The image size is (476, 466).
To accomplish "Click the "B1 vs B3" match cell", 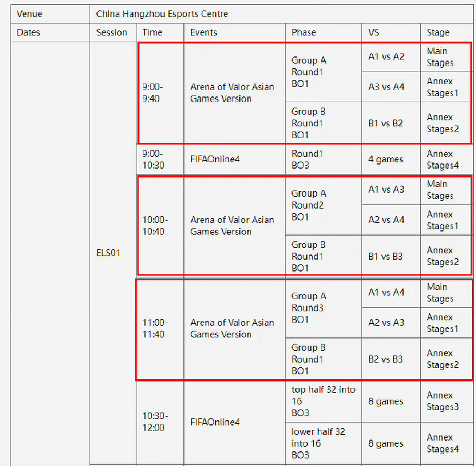I will 391,256.
